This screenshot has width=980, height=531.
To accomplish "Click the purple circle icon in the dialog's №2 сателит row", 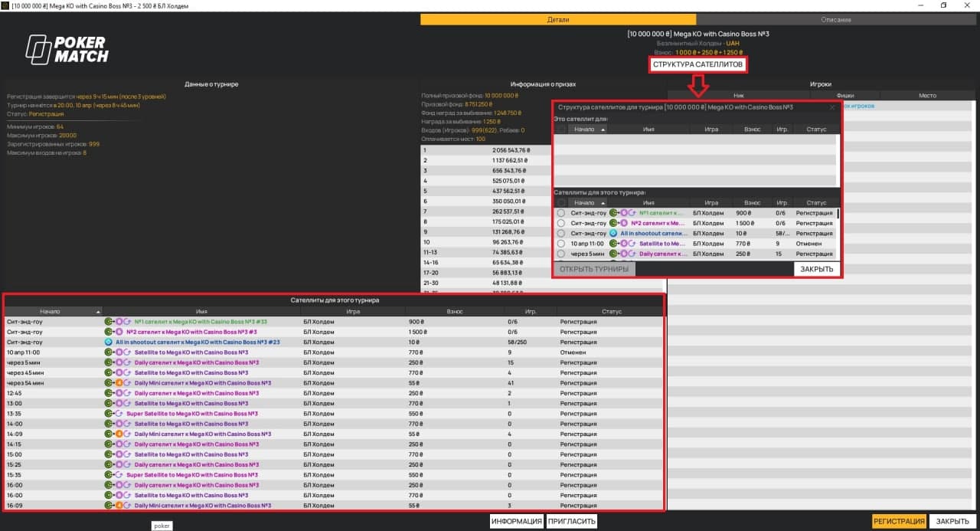I will pyautogui.click(x=623, y=223).
